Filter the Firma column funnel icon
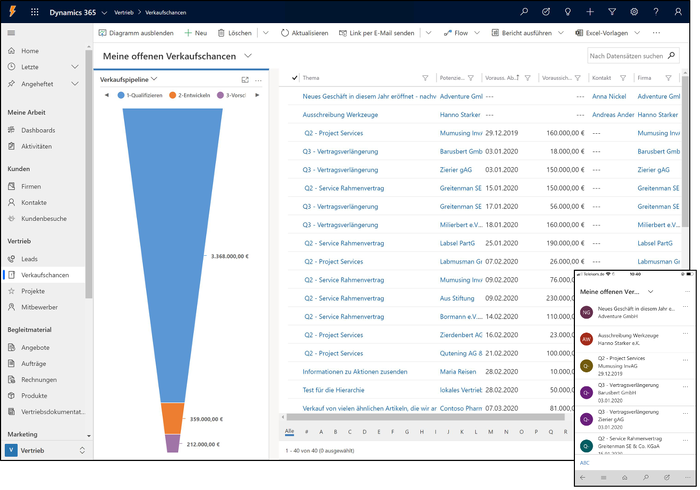This screenshot has width=700, height=490. pyautogui.click(x=668, y=78)
